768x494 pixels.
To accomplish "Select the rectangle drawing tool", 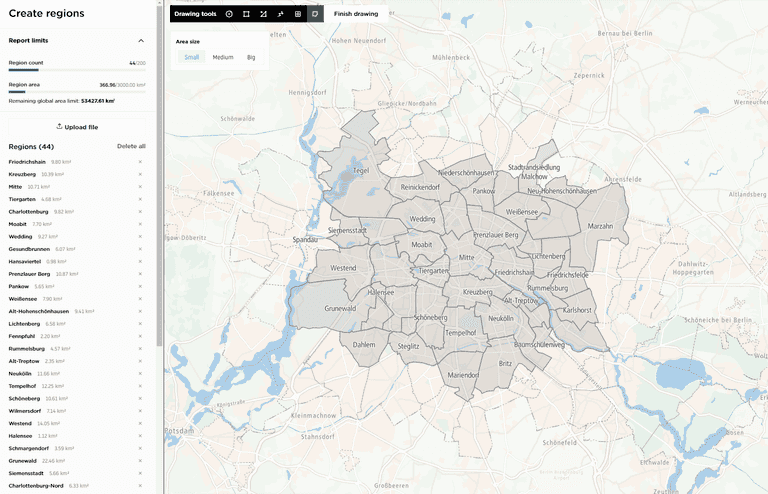I will pyautogui.click(x=246, y=14).
